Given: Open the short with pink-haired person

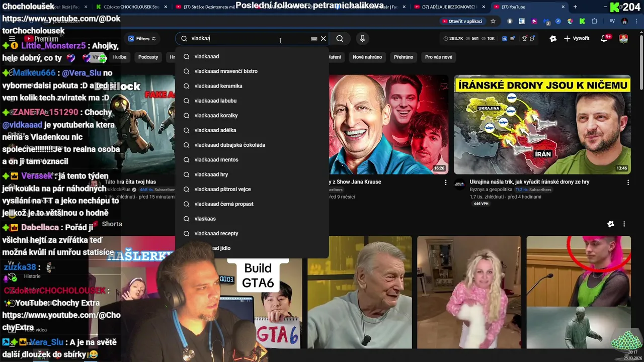Looking at the screenshot, I should [579, 292].
